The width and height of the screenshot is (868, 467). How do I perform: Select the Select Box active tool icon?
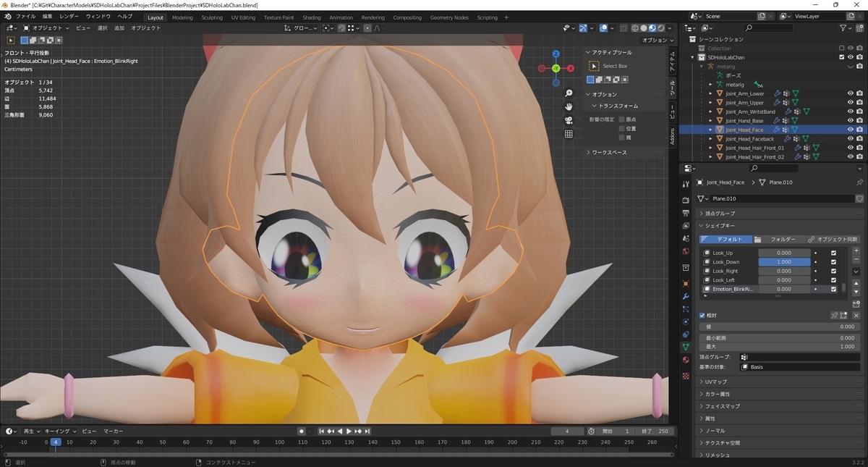coord(594,66)
